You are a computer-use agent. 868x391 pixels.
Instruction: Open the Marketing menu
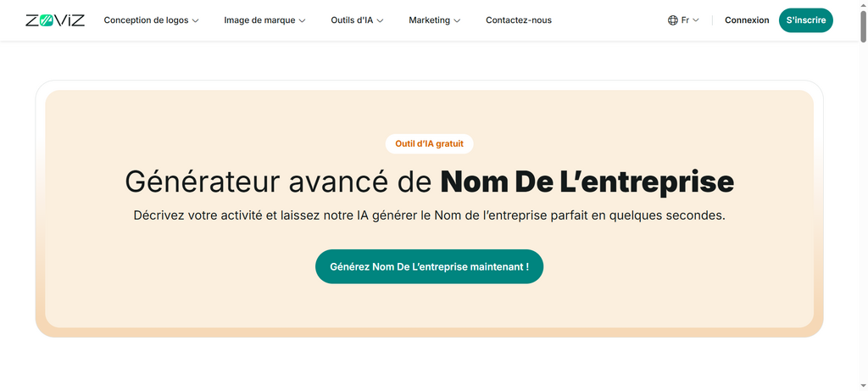429,20
